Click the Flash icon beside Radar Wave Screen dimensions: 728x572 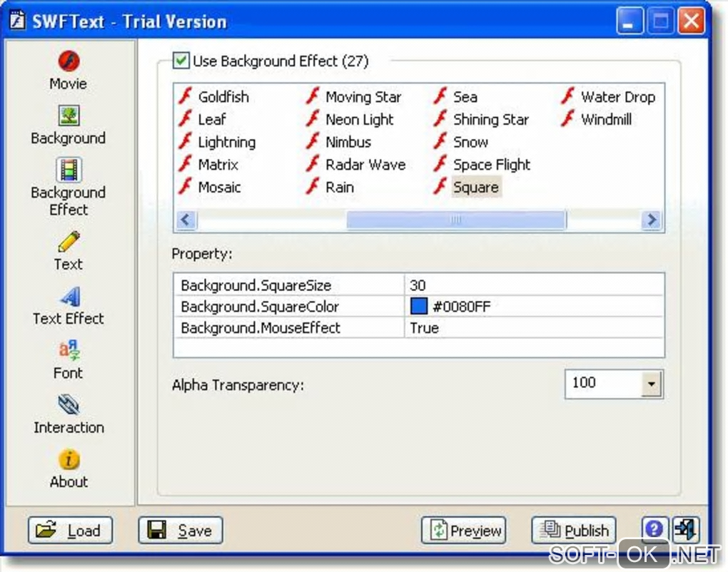pyautogui.click(x=313, y=164)
